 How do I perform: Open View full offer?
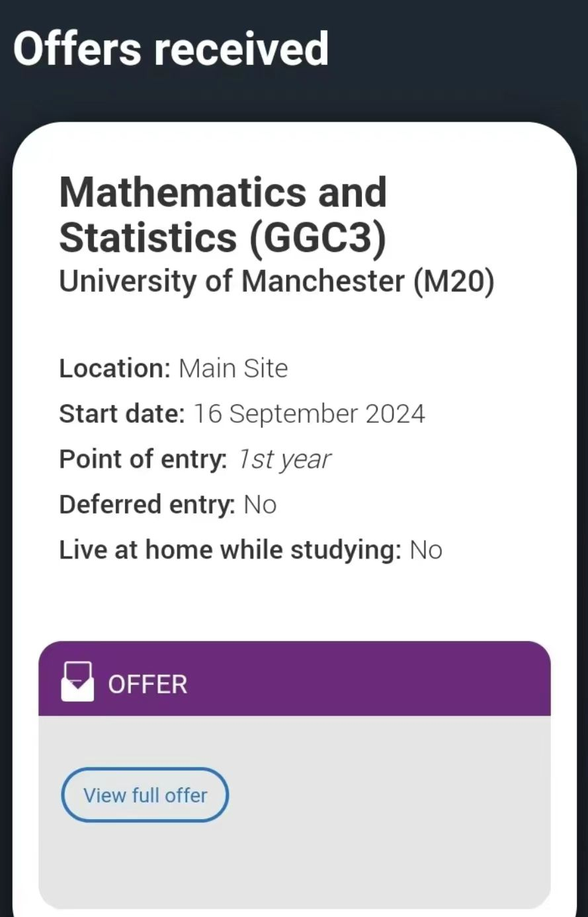coord(145,795)
